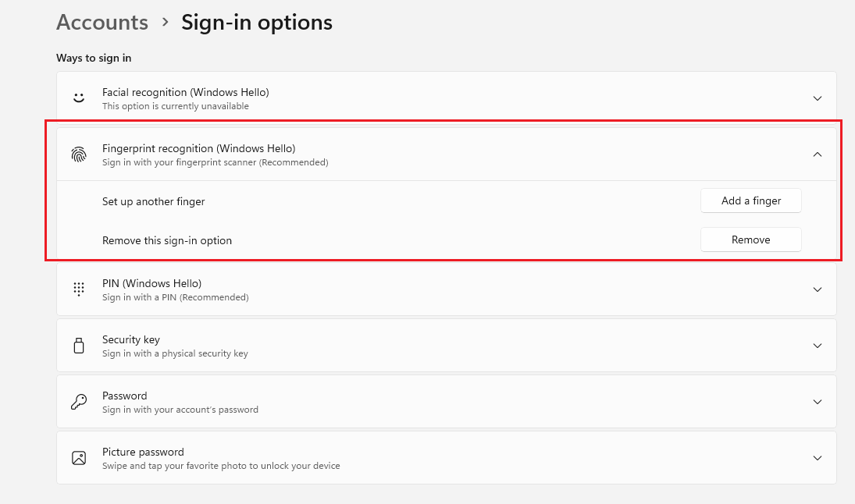The image size is (855, 504).
Task: Navigate back using the Accounts breadcrumb
Action: coord(102,22)
